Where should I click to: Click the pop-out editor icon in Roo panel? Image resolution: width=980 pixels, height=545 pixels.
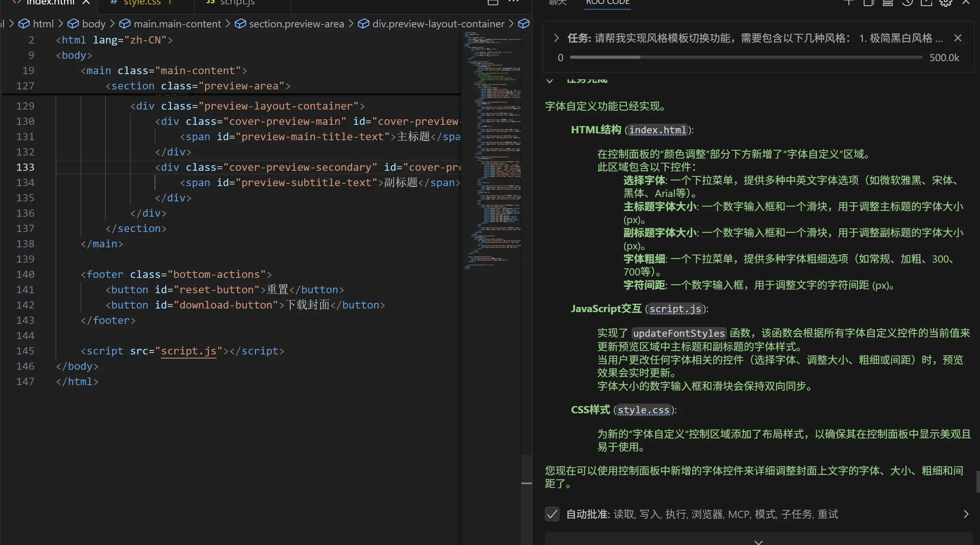pos(926,2)
